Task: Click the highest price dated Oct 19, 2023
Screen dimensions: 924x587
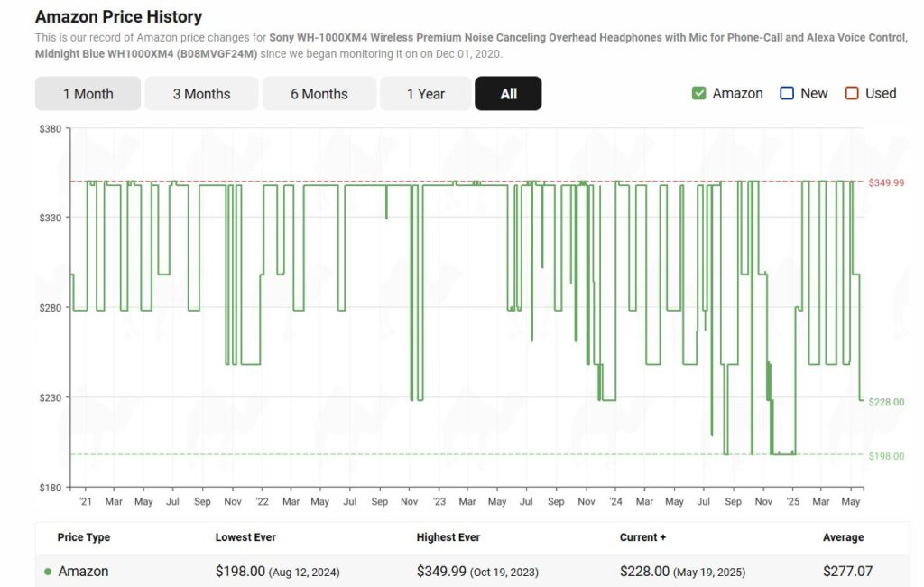Action: tap(477, 572)
